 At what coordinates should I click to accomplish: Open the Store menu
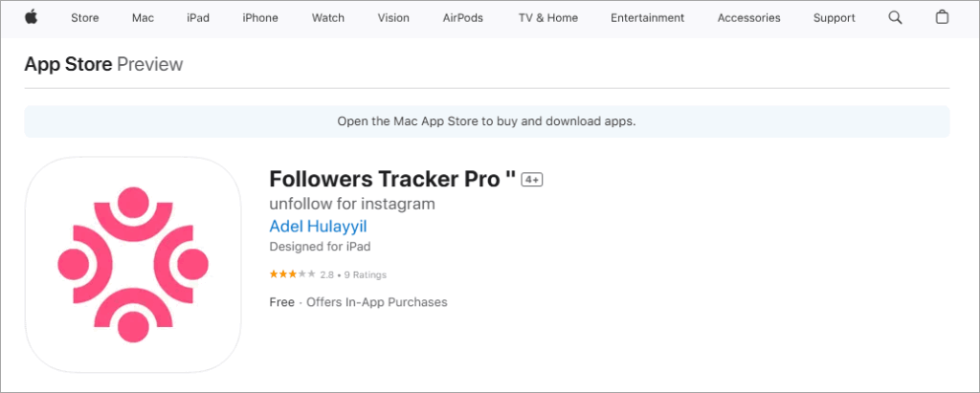point(84,18)
